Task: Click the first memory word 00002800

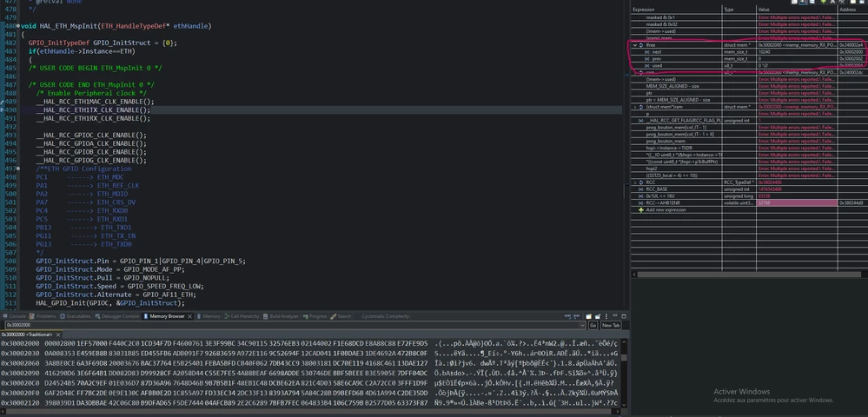Action: tap(60, 343)
